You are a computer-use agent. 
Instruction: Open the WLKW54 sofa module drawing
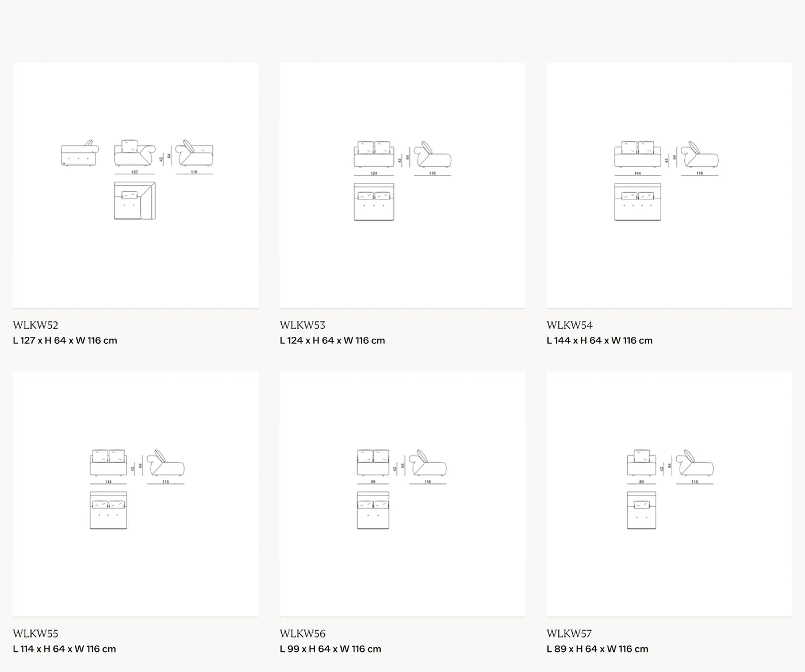tap(669, 185)
